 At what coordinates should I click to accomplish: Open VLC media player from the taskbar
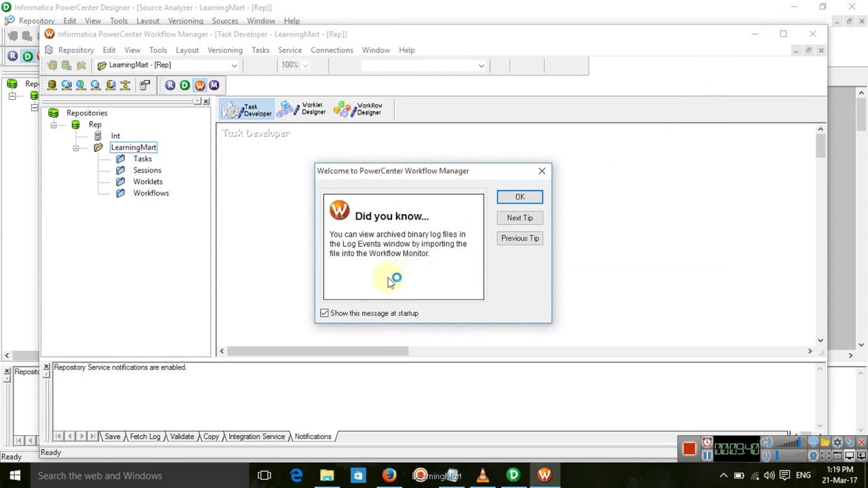coord(483,475)
